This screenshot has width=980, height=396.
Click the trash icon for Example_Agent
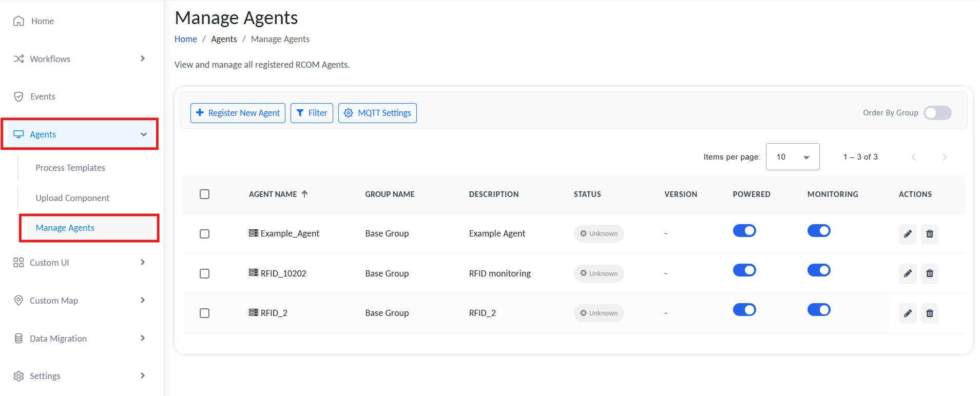[929, 234]
